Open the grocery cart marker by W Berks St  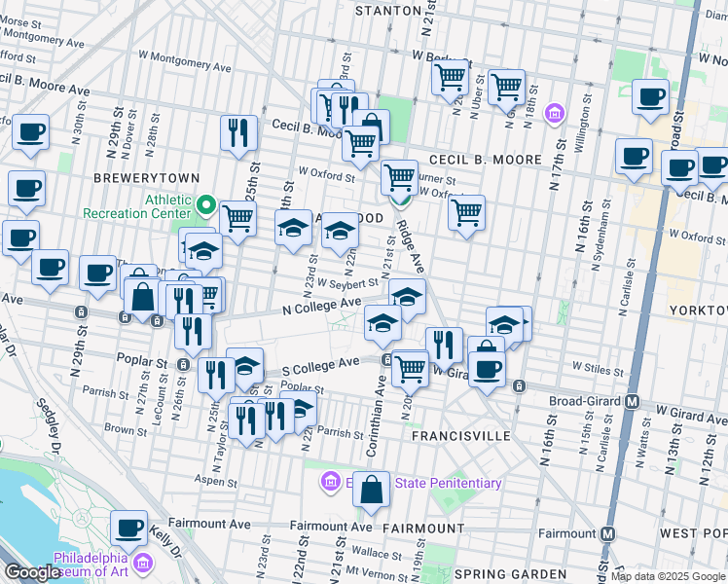tap(451, 76)
